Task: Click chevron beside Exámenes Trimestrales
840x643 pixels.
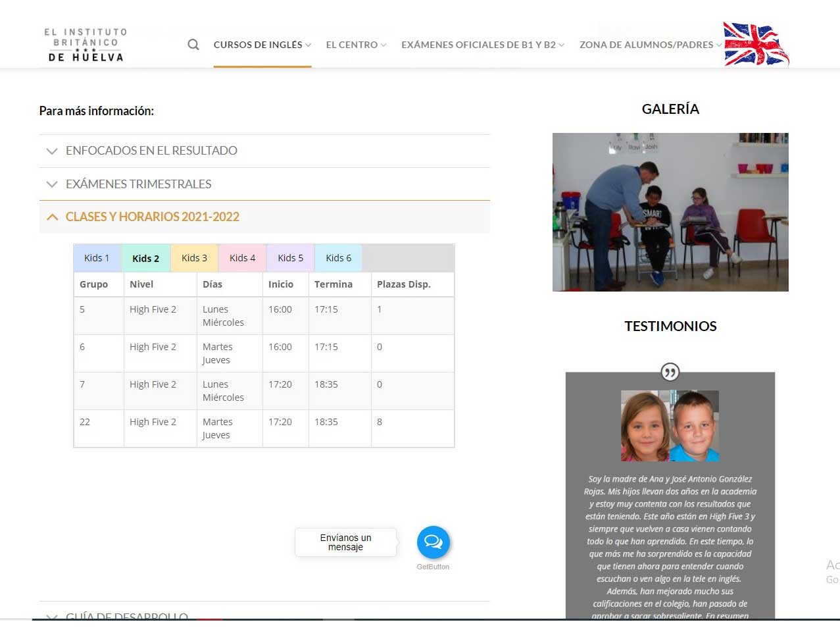Action: pyautogui.click(x=52, y=184)
